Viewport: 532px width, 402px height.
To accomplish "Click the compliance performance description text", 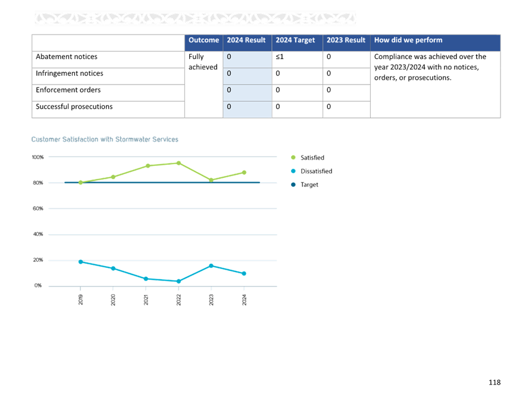I will tap(430, 67).
